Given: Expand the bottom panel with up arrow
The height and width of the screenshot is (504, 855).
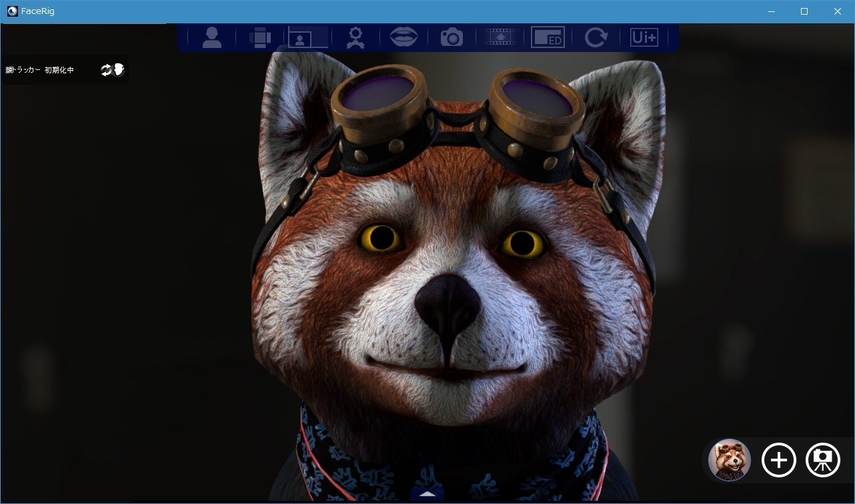Looking at the screenshot, I should (x=427, y=494).
